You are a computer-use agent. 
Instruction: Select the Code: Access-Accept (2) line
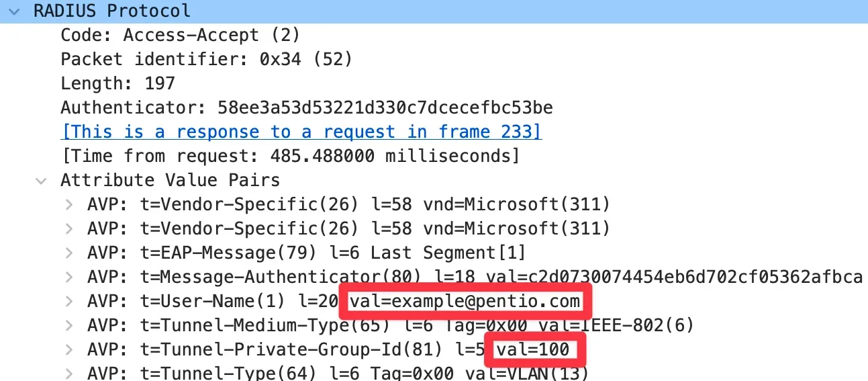[x=180, y=35]
